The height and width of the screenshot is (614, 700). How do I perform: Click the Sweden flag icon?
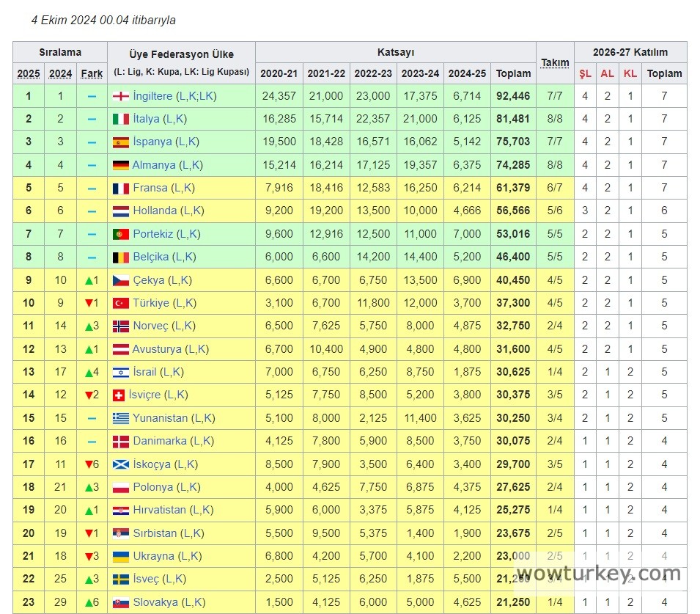click(x=121, y=580)
